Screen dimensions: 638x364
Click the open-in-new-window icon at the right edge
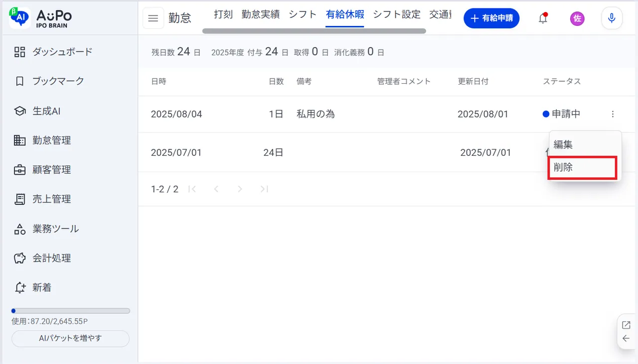click(x=627, y=325)
